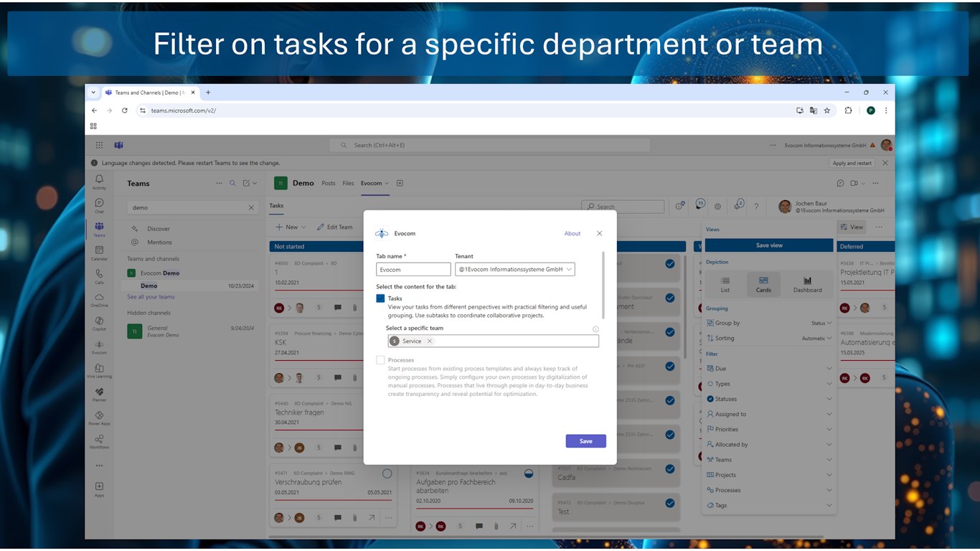Click Edit Team in the toolbar

pos(335,227)
